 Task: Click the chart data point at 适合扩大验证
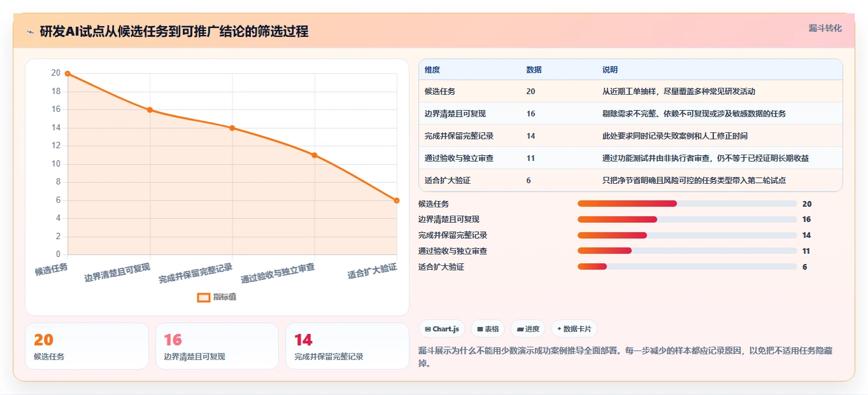tap(396, 200)
